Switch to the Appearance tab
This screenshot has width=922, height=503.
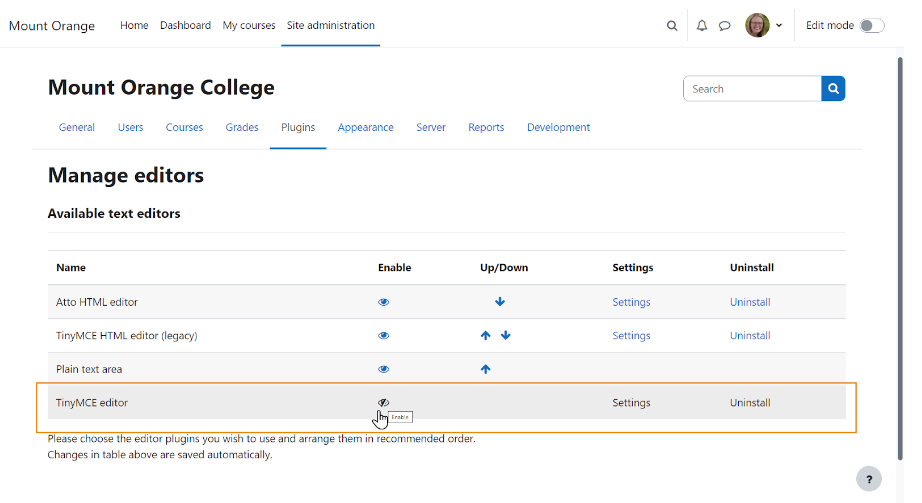pos(365,128)
